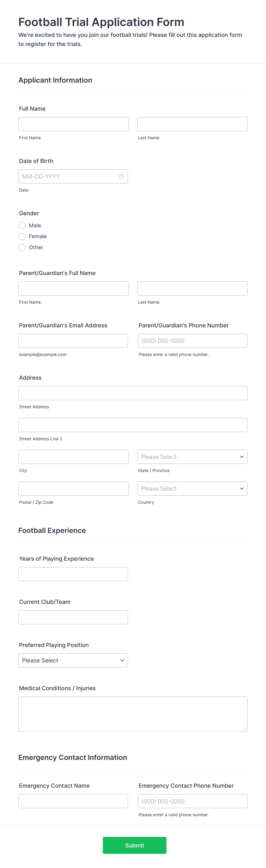Select the Male gender option
Screen dimensions: 266x868
click(21, 225)
